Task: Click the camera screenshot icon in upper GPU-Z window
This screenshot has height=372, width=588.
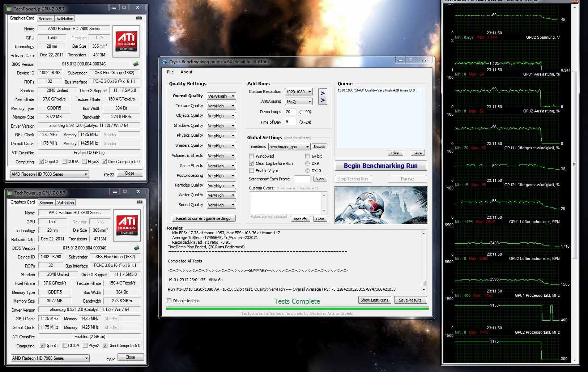Action: coord(139,18)
